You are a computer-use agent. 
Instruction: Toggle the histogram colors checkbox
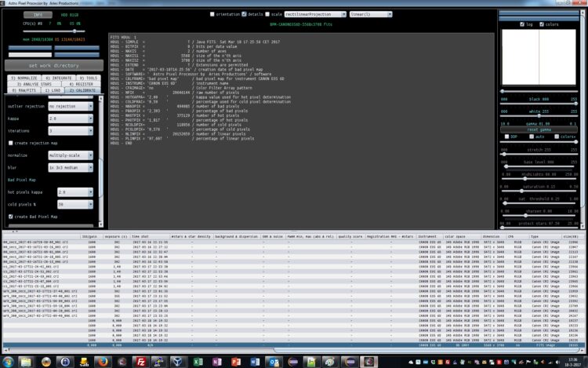(542, 24)
